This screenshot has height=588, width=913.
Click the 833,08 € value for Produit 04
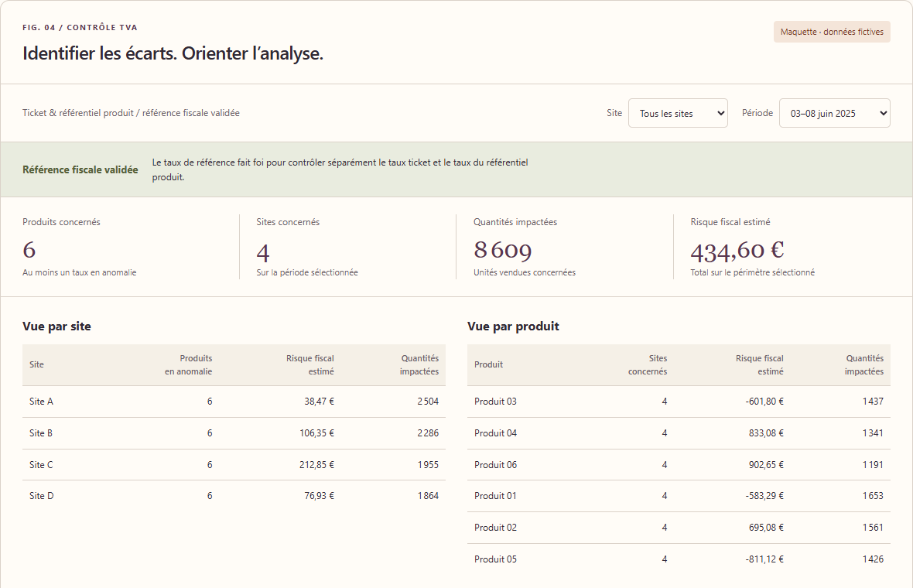click(766, 433)
